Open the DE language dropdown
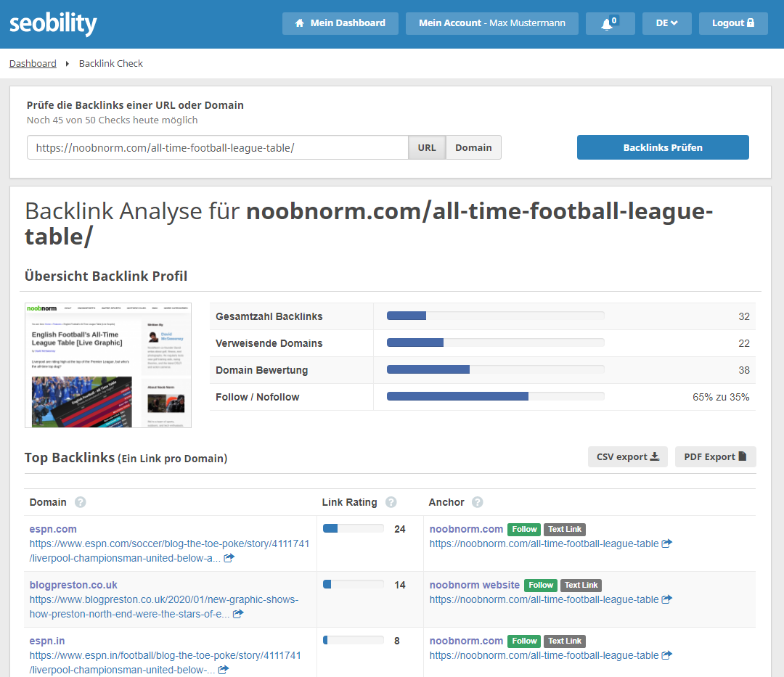Viewport: 784px width, 677px height. click(666, 23)
